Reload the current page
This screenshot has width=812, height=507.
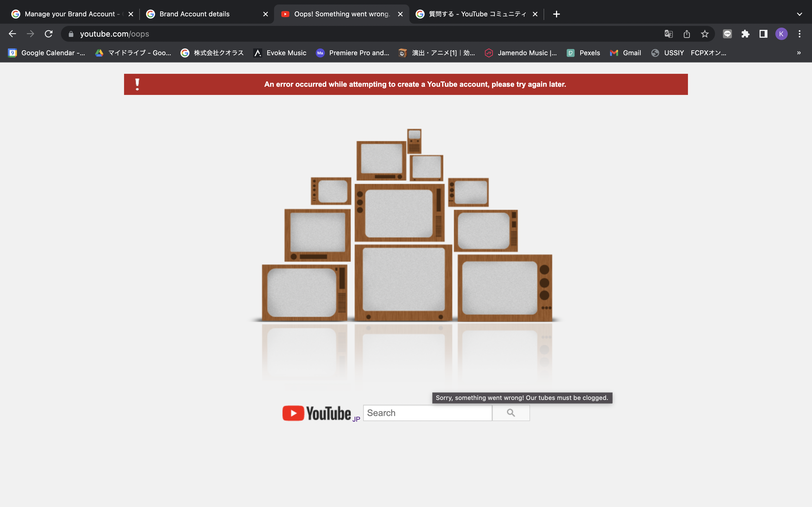coord(49,34)
